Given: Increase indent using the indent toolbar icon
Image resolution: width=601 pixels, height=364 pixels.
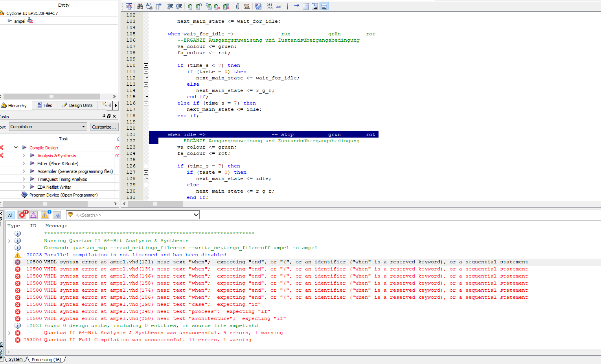Looking at the screenshot, I should click(170, 6).
